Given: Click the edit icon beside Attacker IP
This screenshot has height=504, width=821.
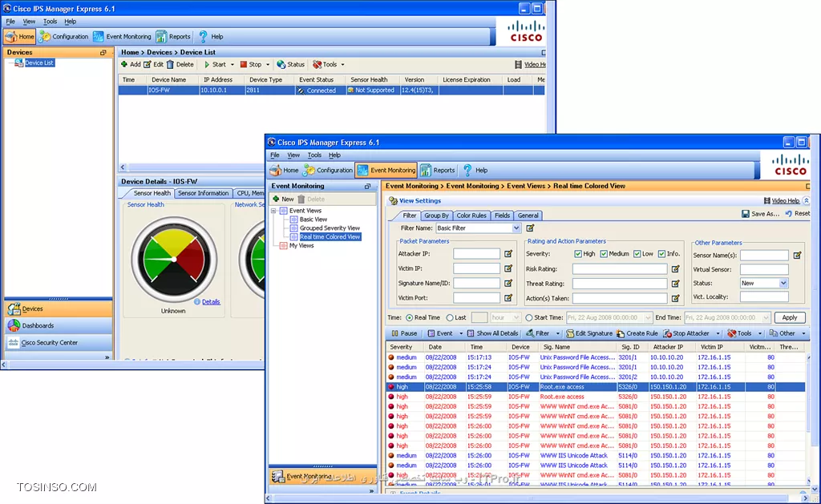Looking at the screenshot, I should 508,254.
